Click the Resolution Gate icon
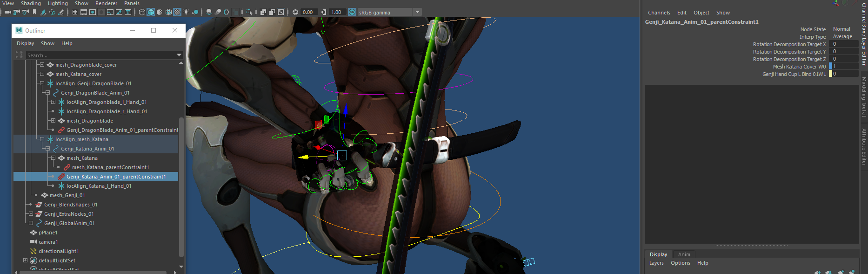 (93, 12)
